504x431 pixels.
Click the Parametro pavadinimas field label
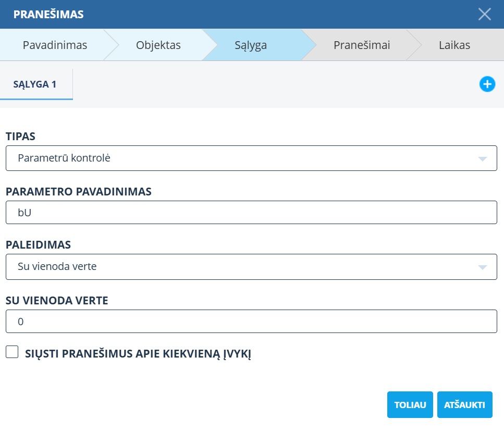click(x=79, y=191)
